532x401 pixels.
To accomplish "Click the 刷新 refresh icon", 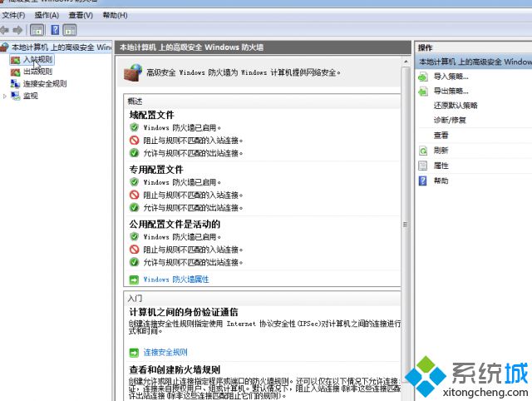I will click(423, 151).
